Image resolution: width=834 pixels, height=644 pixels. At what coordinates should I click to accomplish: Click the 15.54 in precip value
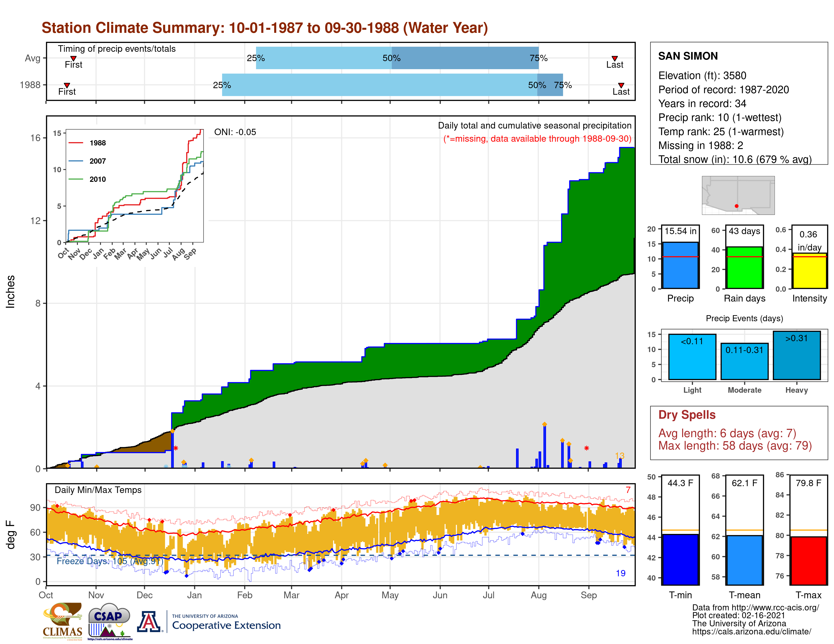coord(680,231)
